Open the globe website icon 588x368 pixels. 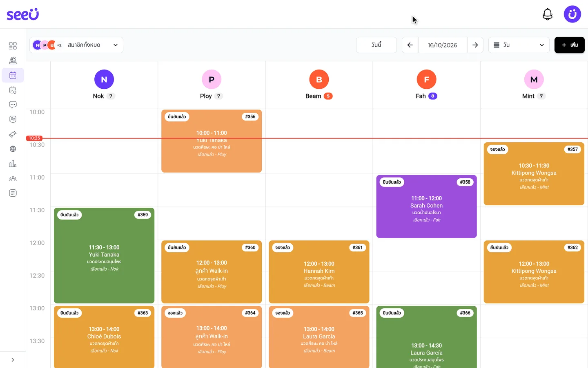[x=13, y=149]
